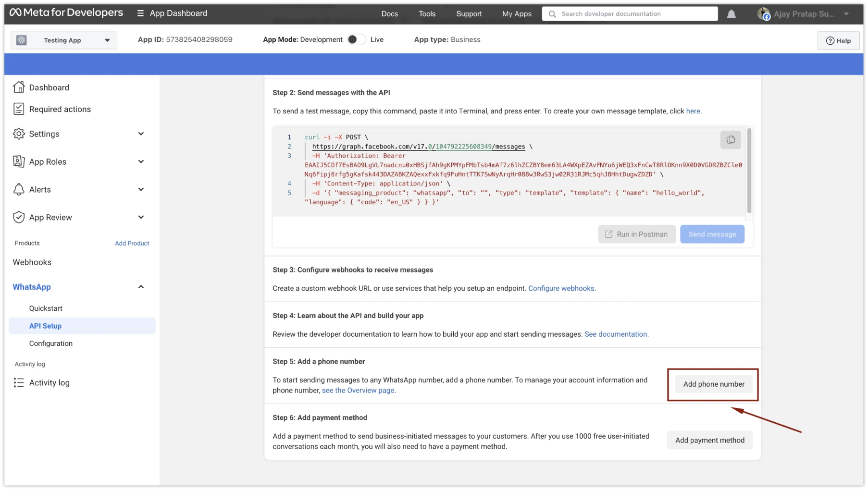868x490 pixels.
Task: Open Webhooks in the sidebar
Action: (x=32, y=262)
